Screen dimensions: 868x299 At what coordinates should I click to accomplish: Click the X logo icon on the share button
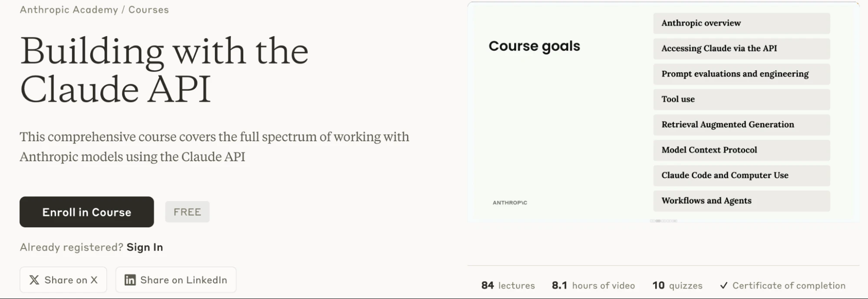point(33,279)
